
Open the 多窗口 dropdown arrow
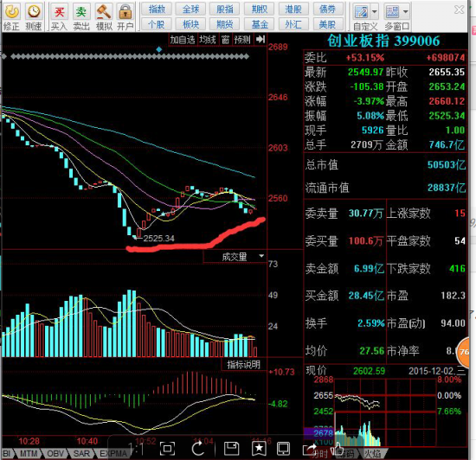(x=406, y=12)
